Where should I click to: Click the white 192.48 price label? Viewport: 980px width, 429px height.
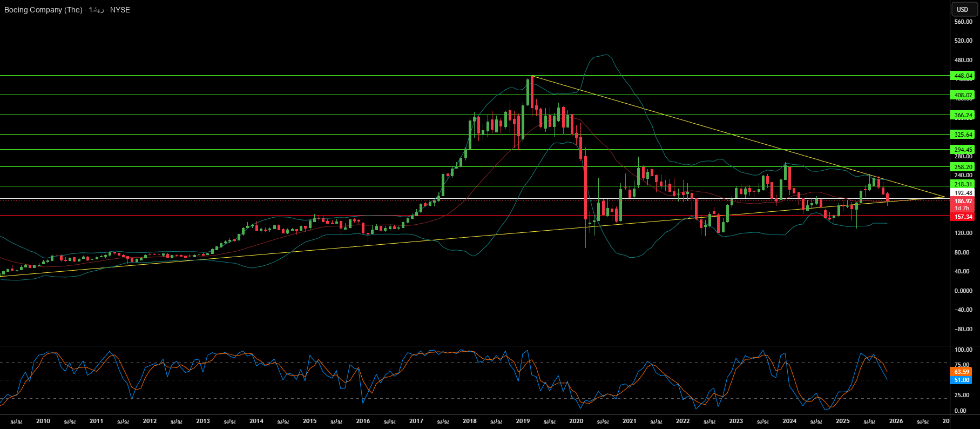click(963, 193)
